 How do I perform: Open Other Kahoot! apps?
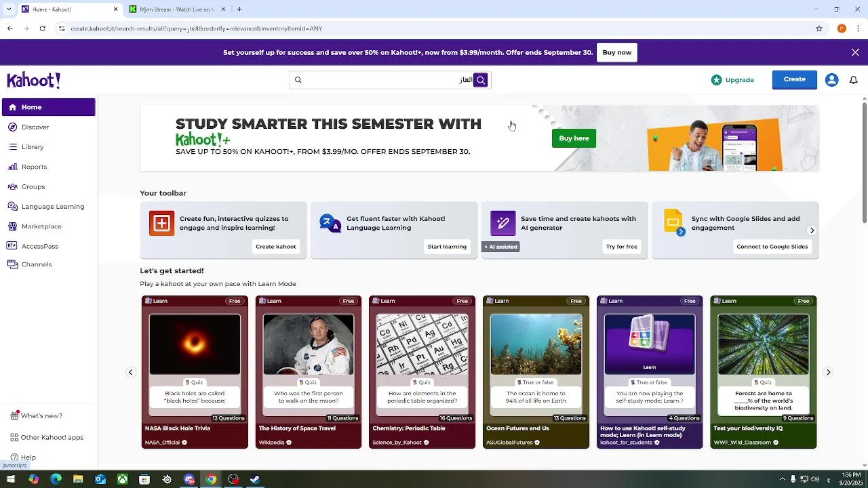tap(46, 437)
